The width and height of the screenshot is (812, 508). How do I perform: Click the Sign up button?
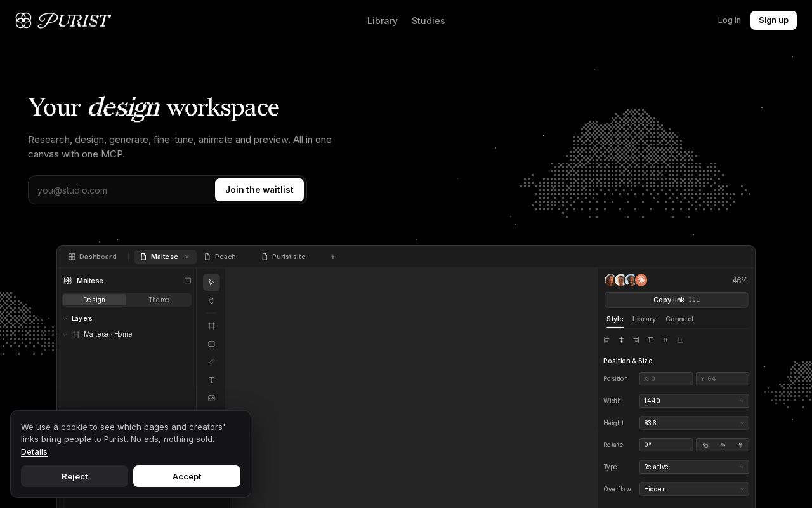773,20
